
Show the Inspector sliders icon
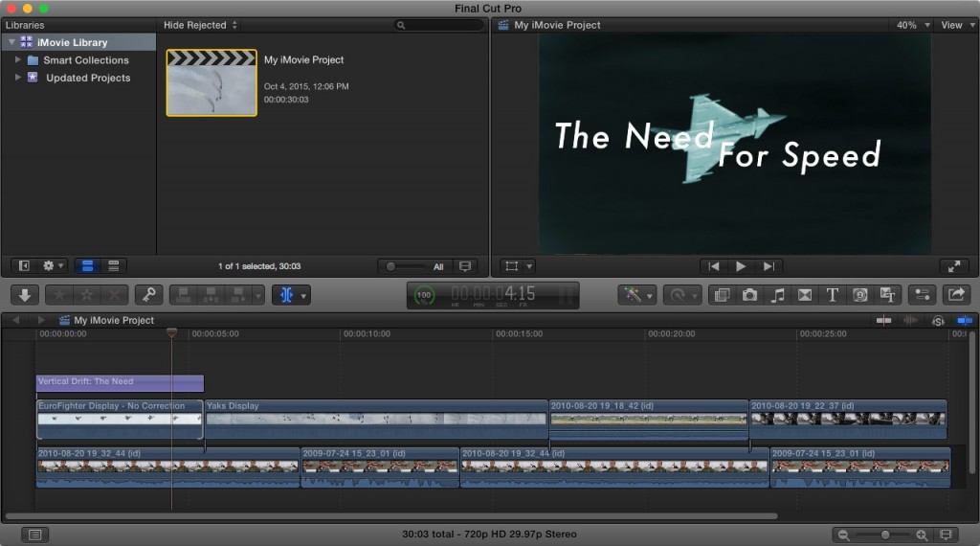click(x=922, y=295)
